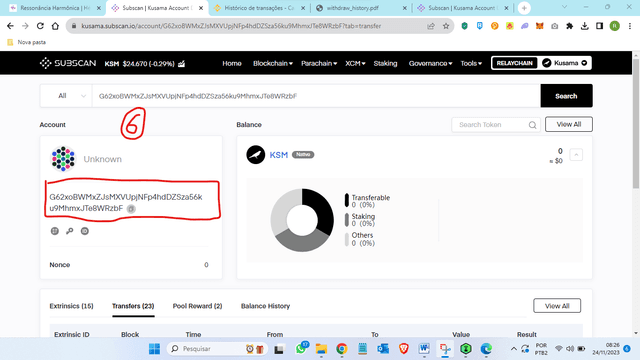
Task: Click the magnifier in Search Token box
Action: coord(532,125)
